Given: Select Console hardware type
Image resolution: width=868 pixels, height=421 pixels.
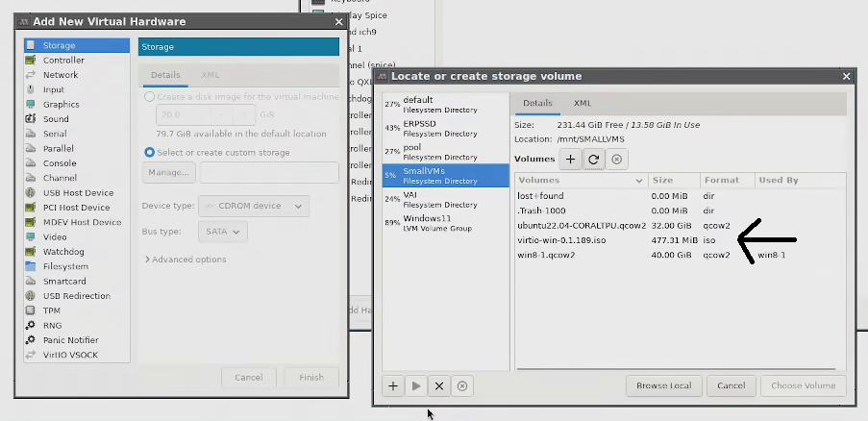Looking at the screenshot, I should click(x=77, y=163).
